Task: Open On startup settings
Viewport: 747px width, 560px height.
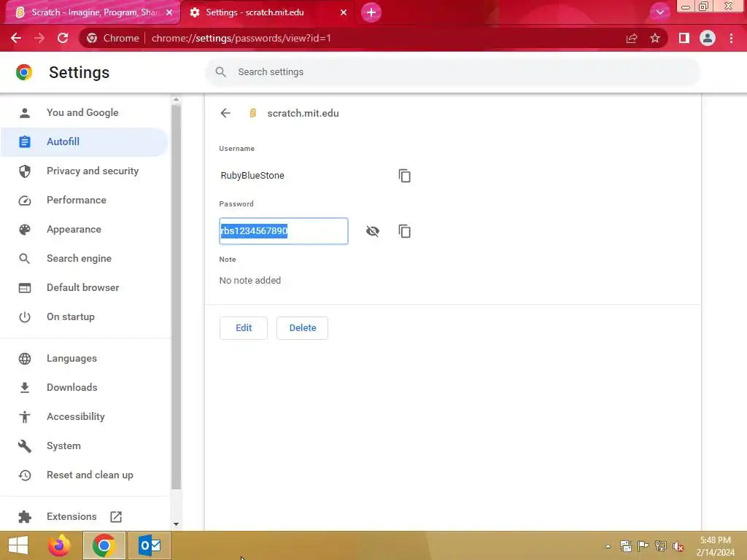Action: tap(84, 316)
